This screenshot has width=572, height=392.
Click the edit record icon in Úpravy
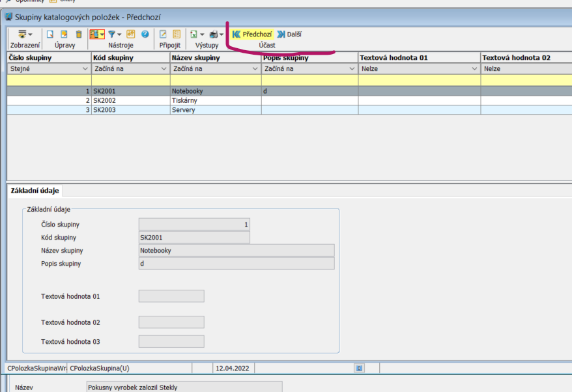tap(64, 35)
